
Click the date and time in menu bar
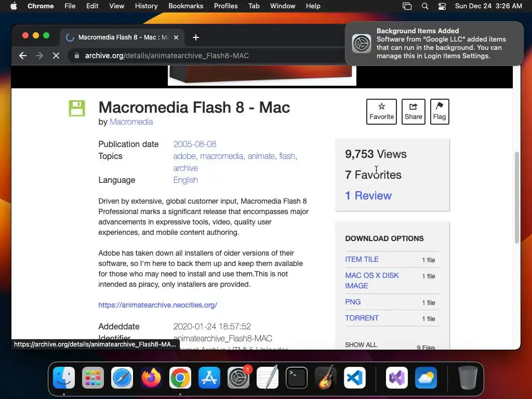(488, 6)
